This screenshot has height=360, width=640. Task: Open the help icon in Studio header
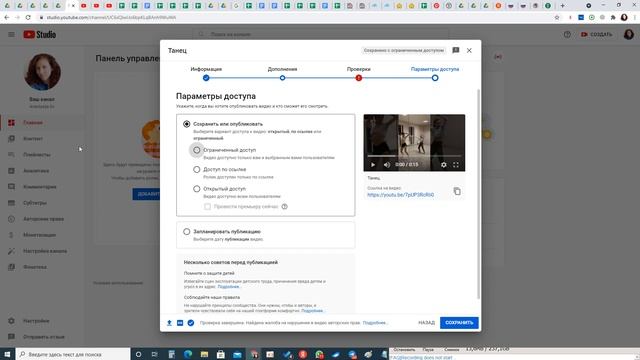point(567,35)
